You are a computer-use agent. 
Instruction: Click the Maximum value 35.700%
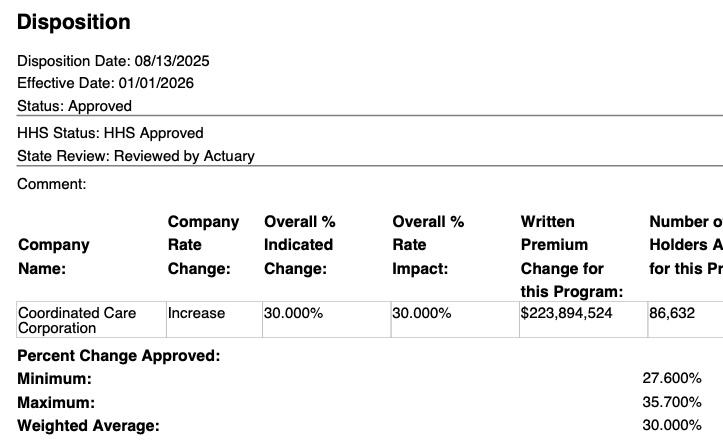point(671,402)
